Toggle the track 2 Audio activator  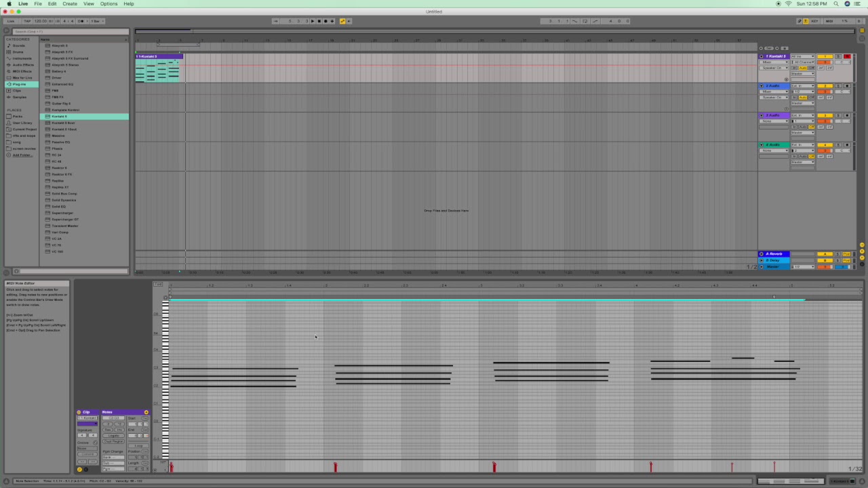(x=825, y=86)
